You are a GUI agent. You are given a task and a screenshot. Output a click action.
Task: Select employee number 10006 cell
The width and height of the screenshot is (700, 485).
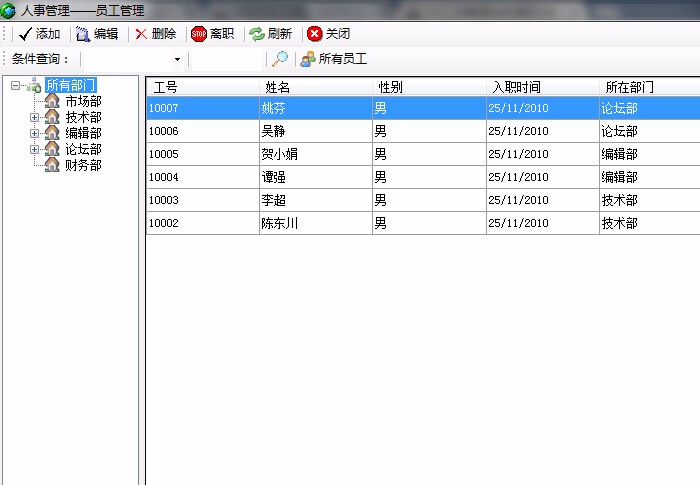tap(203, 131)
